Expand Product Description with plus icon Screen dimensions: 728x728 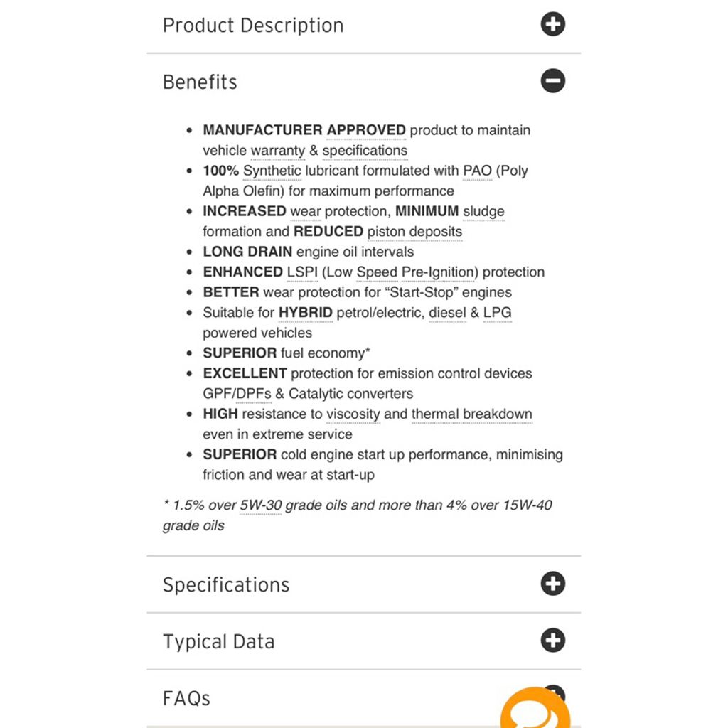(x=552, y=24)
